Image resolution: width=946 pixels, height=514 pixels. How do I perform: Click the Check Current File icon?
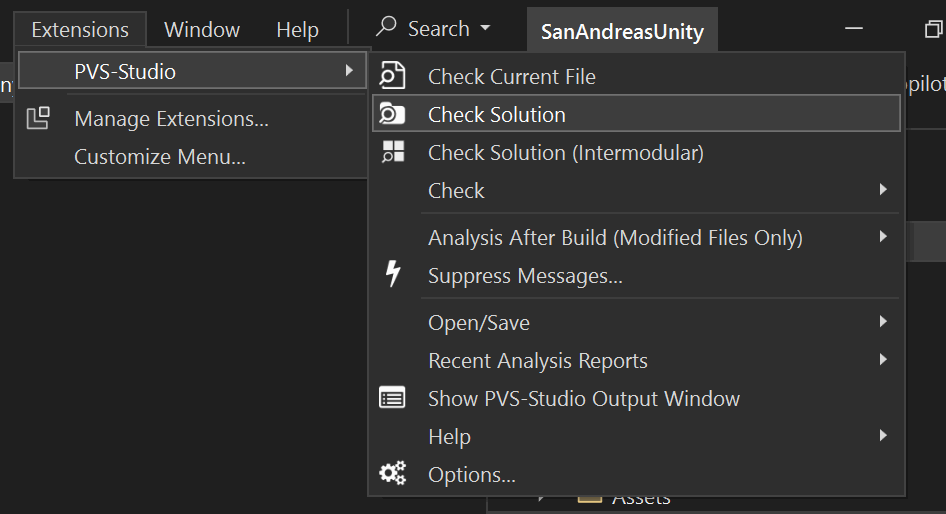393,76
